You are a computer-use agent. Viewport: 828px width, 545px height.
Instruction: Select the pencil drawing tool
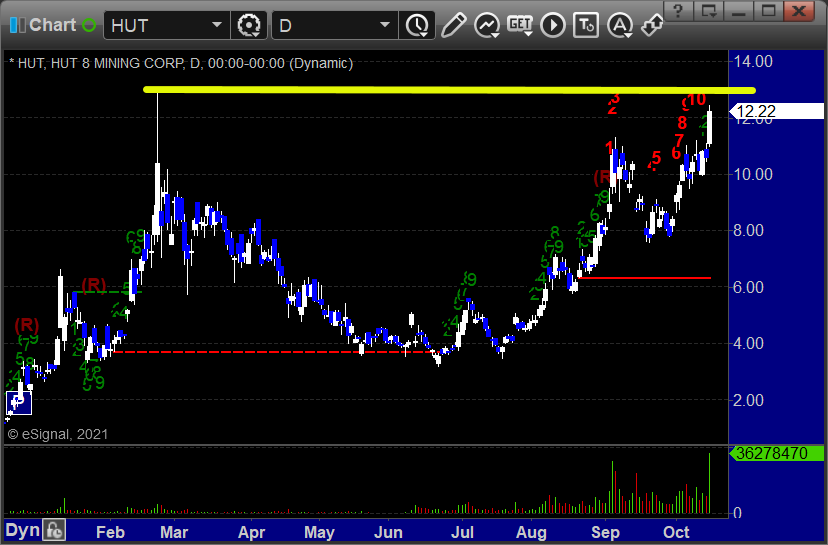pos(454,25)
